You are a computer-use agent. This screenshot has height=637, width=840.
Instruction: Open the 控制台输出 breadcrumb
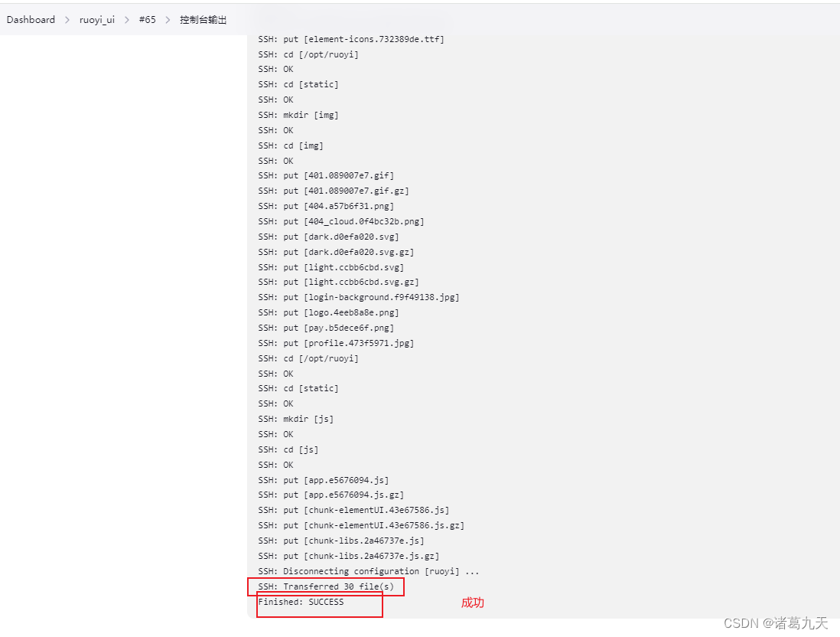click(203, 20)
